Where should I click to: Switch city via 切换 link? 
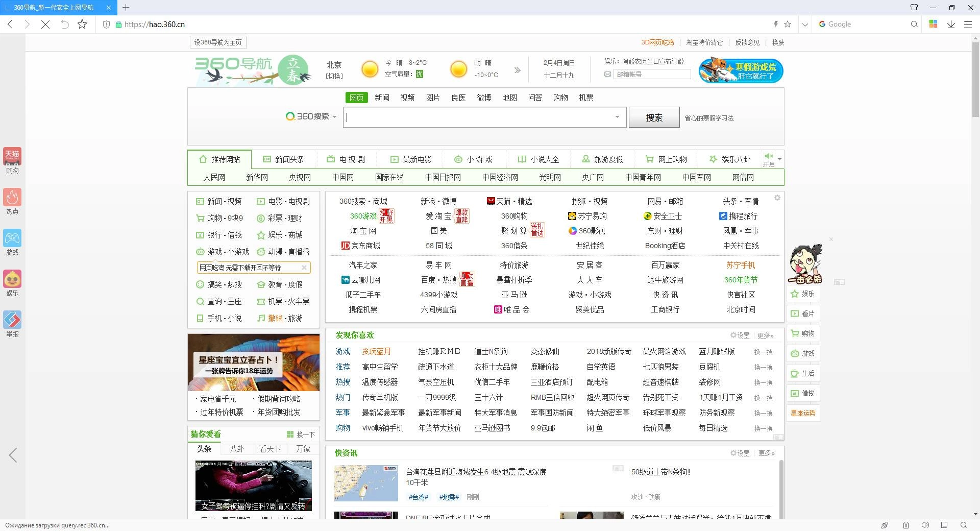pyautogui.click(x=334, y=76)
